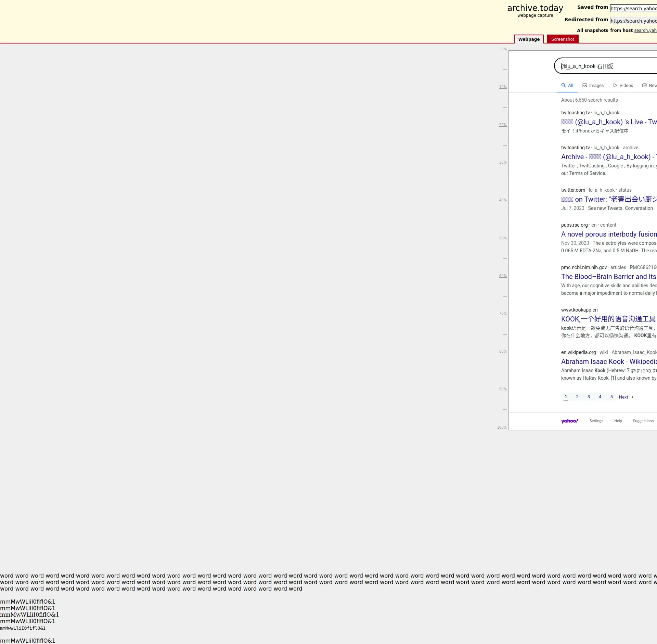
Task: Click Next results page link
Action: pyautogui.click(x=626, y=397)
